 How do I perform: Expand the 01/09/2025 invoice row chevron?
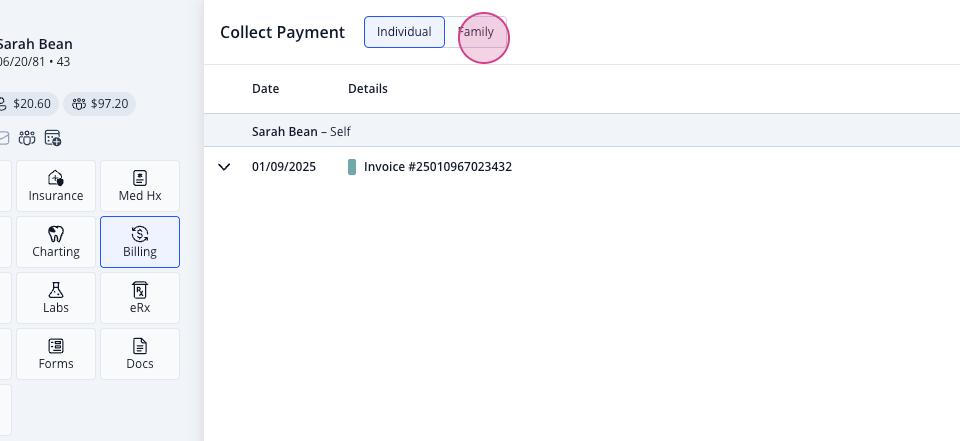[225, 167]
